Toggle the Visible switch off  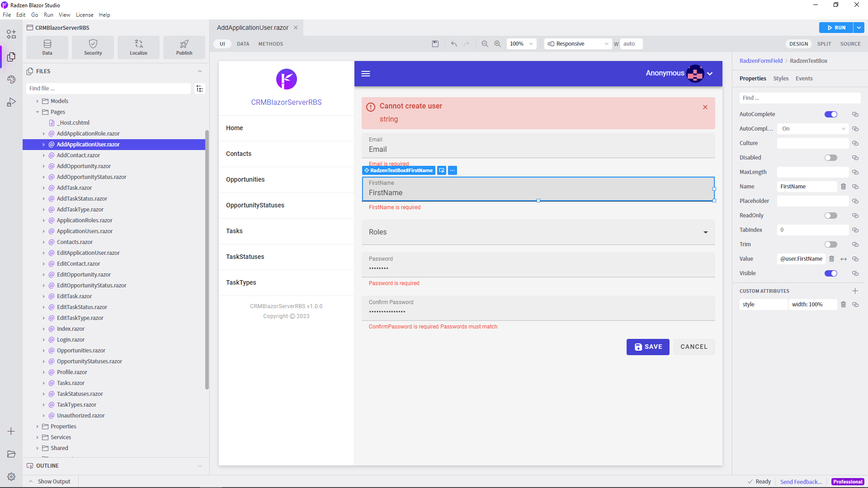click(831, 273)
